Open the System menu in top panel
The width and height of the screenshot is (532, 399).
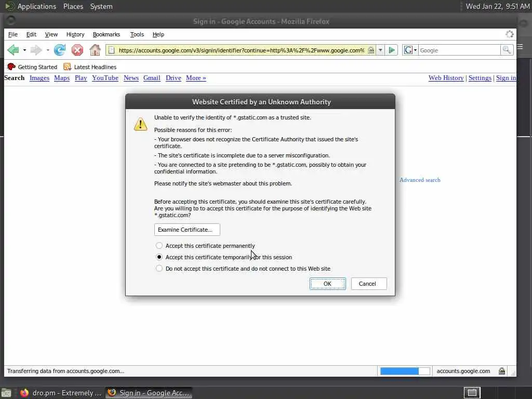[x=101, y=6]
